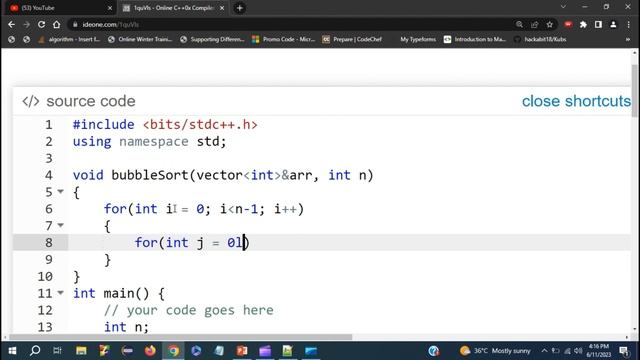Bookmark this page with the star icon

pos(550,24)
